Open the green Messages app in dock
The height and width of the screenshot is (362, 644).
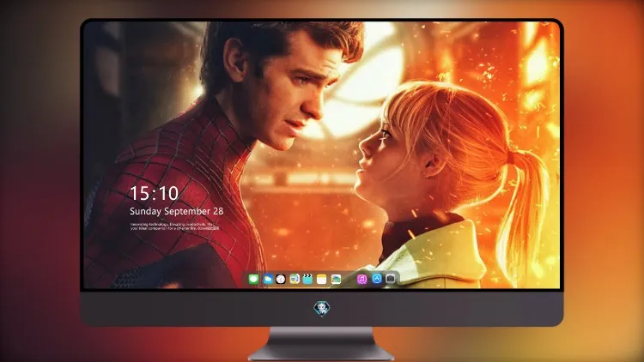(253, 279)
